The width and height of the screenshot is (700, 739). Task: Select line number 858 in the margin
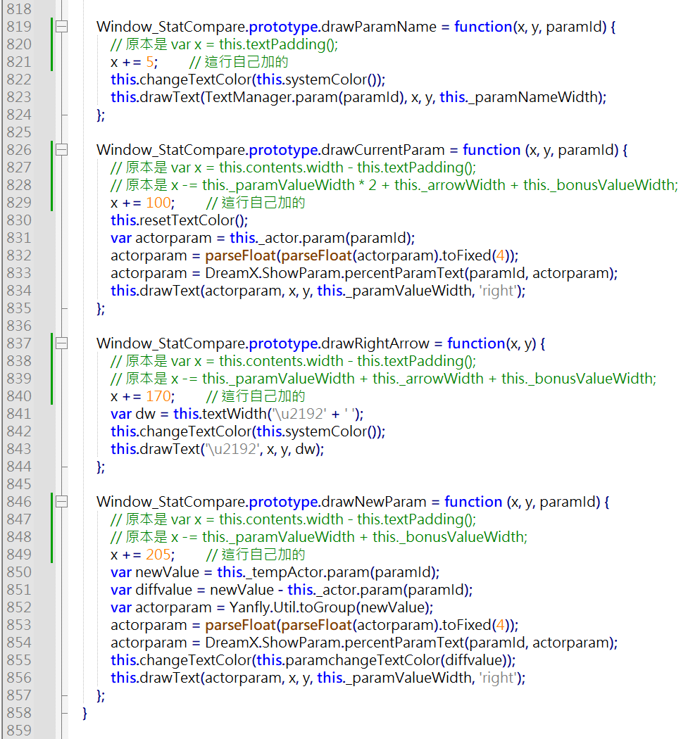pyautogui.click(x=19, y=712)
